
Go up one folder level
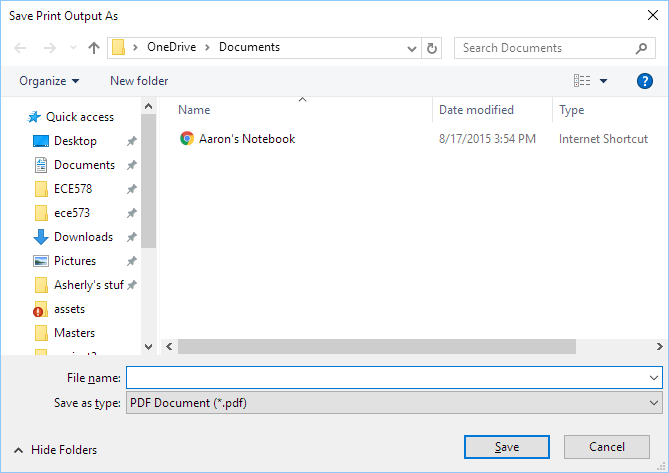94,48
